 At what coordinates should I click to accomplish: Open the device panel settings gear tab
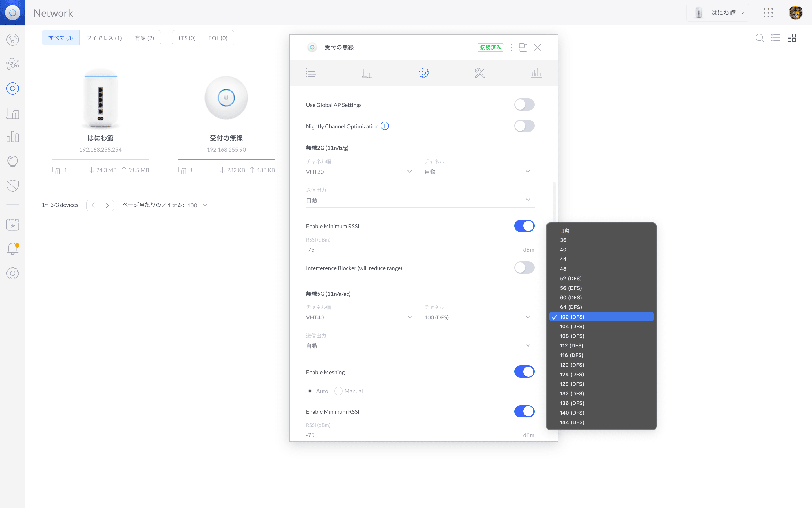[x=423, y=73]
